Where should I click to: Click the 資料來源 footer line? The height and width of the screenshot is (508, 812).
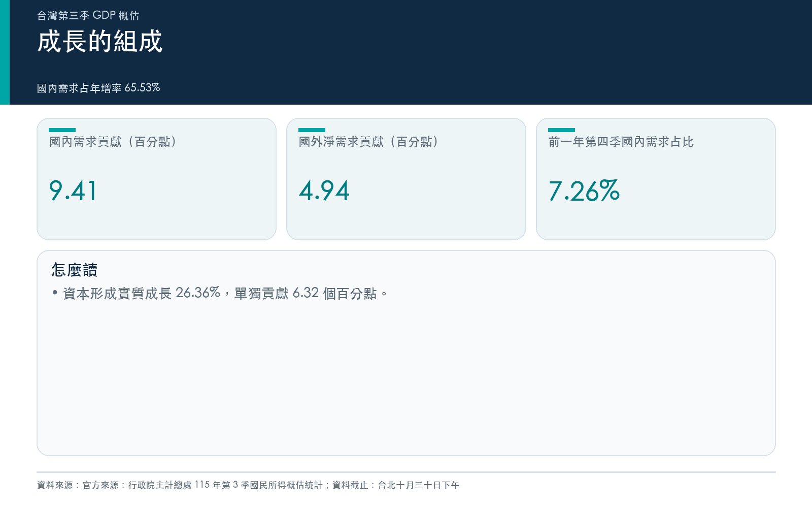point(248,485)
